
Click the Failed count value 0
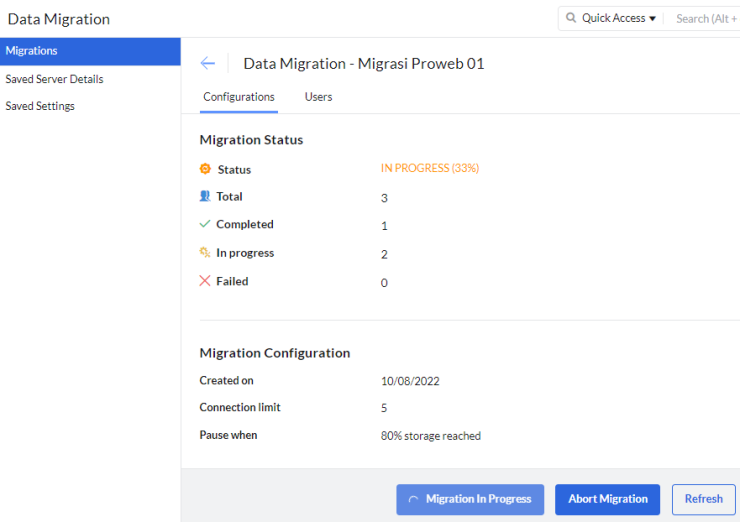pyautogui.click(x=384, y=283)
